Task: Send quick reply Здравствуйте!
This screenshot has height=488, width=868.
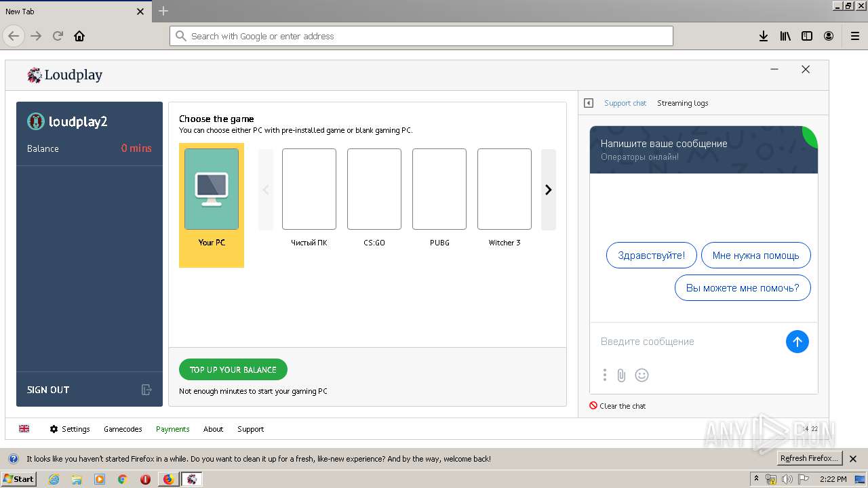Action: [x=652, y=256]
